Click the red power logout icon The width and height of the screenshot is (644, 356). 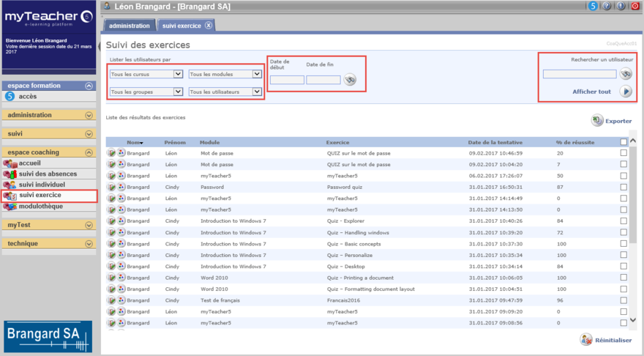[635, 6]
